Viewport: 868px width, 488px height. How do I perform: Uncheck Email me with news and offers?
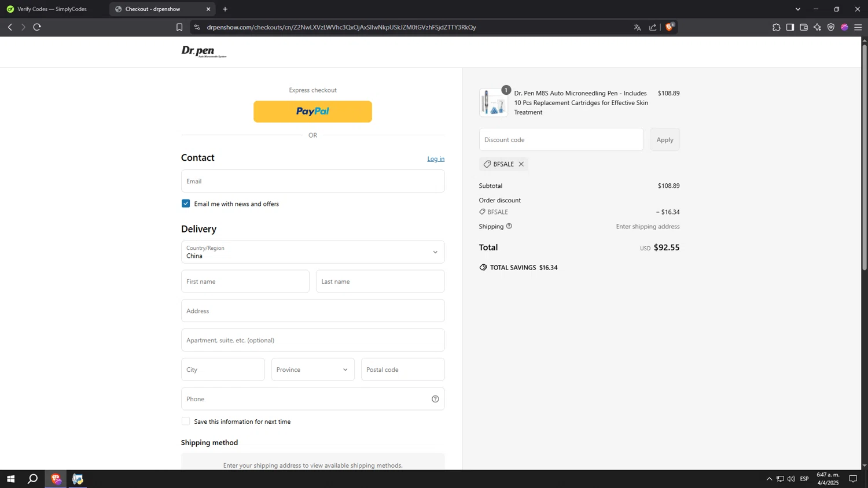coord(186,204)
